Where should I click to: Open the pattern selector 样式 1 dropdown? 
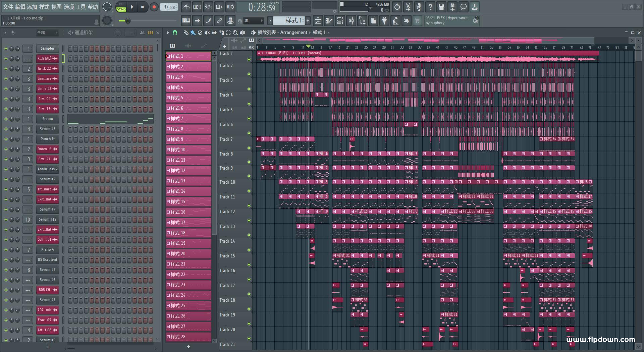(289, 20)
